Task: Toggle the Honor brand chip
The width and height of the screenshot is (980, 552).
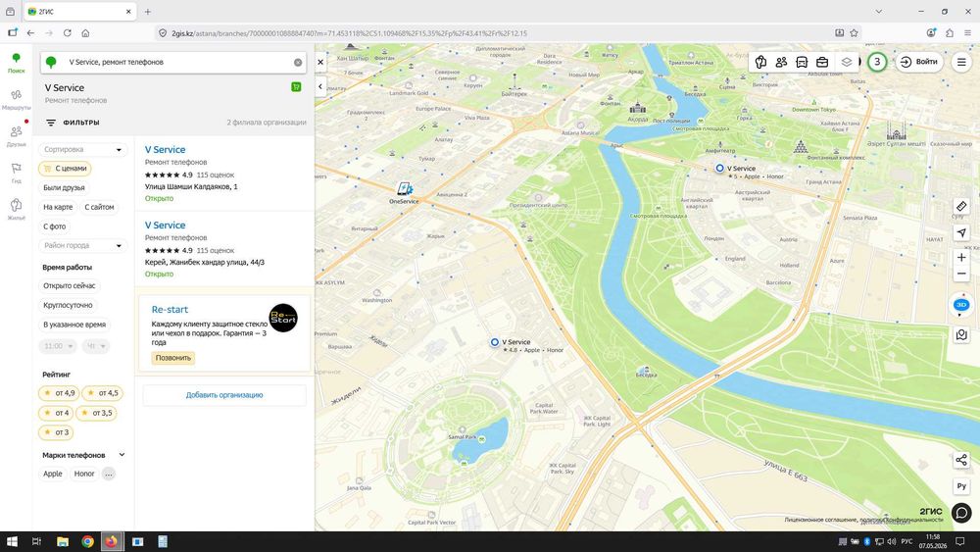Action: [x=83, y=474]
